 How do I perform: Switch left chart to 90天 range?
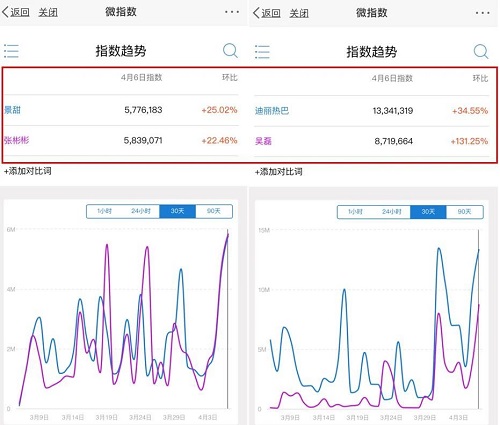click(214, 211)
